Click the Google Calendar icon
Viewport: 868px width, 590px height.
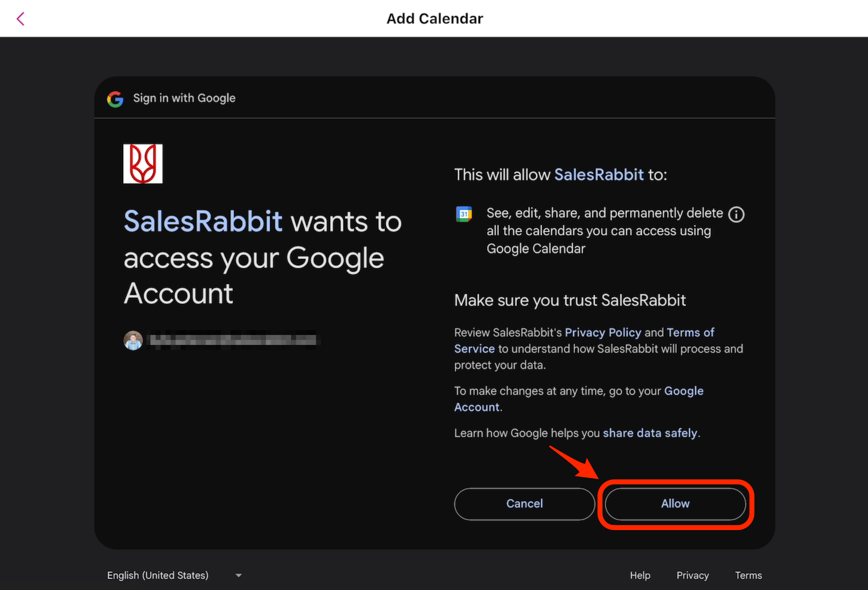[464, 214]
